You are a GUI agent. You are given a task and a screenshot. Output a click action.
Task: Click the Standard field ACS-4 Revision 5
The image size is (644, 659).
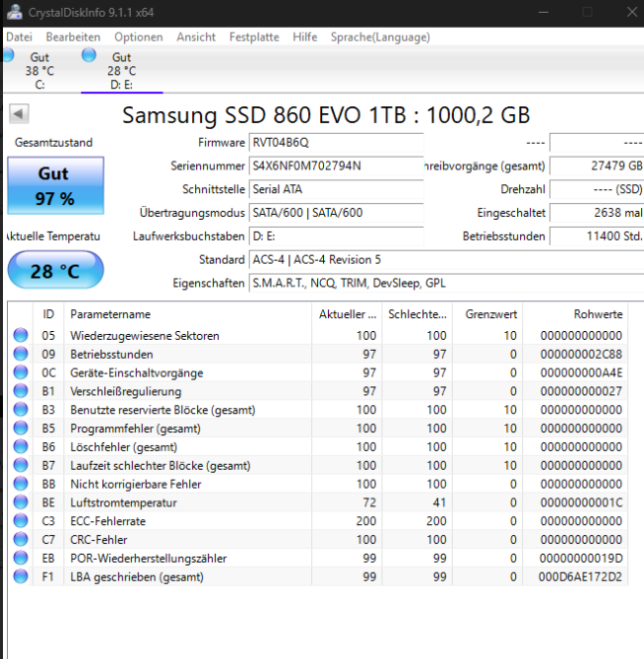pyautogui.click(x=447, y=260)
